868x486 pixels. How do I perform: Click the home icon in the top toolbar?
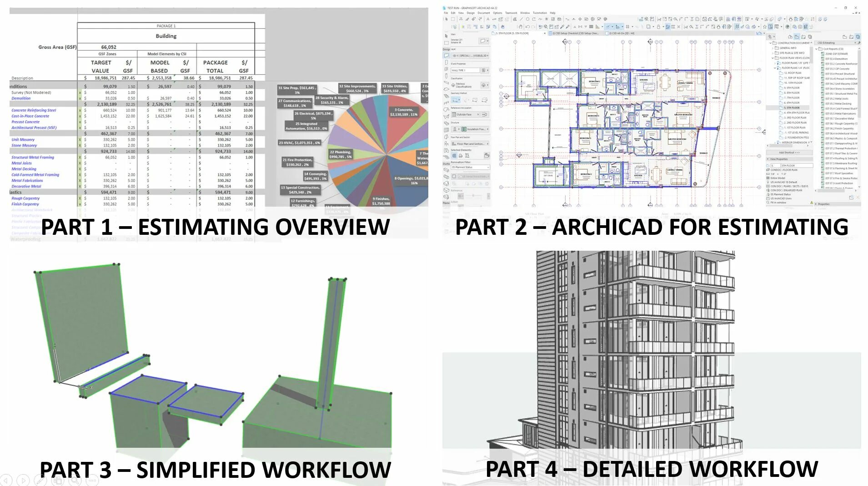pos(790,19)
